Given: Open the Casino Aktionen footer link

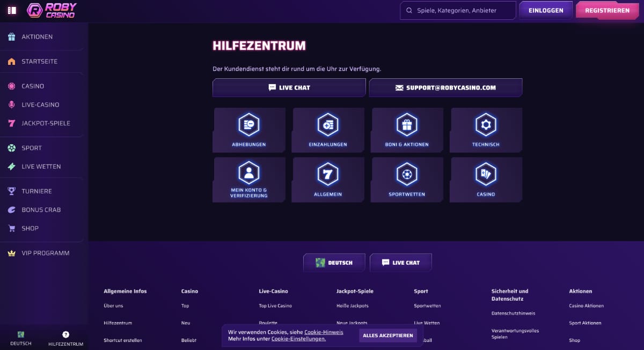Looking at the screenshot, I should 586,306.
